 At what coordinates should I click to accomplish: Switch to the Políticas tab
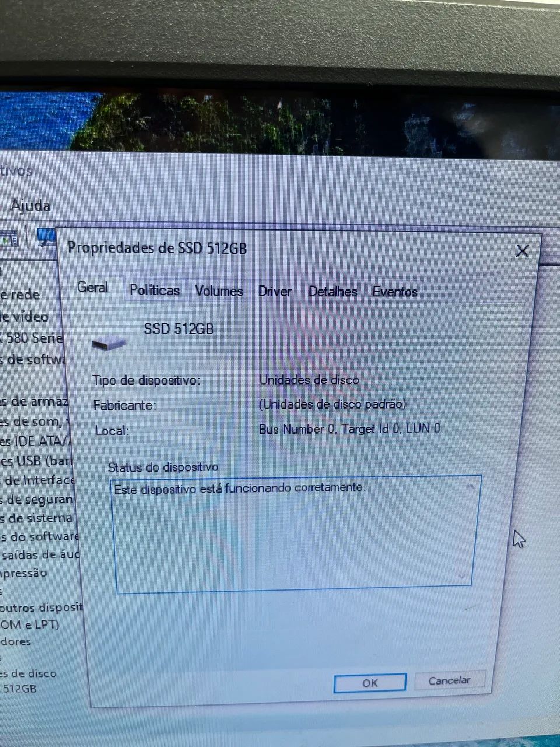coord(155,290)
